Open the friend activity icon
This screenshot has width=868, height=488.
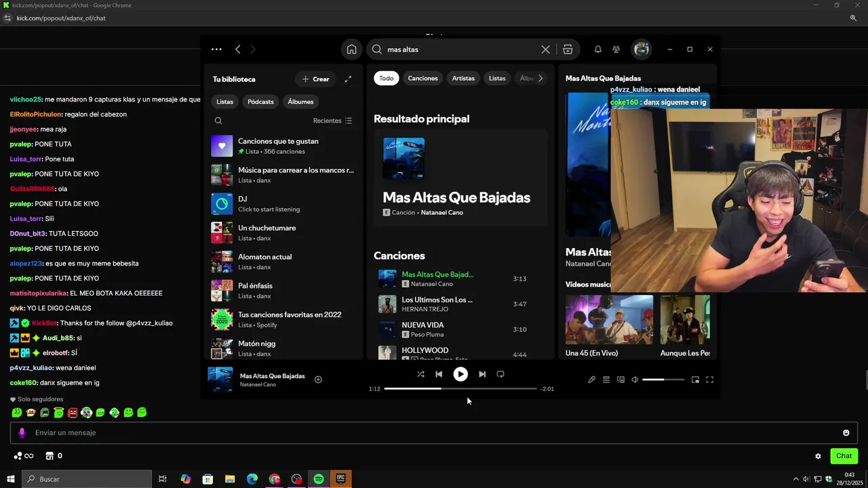[616, 49]
